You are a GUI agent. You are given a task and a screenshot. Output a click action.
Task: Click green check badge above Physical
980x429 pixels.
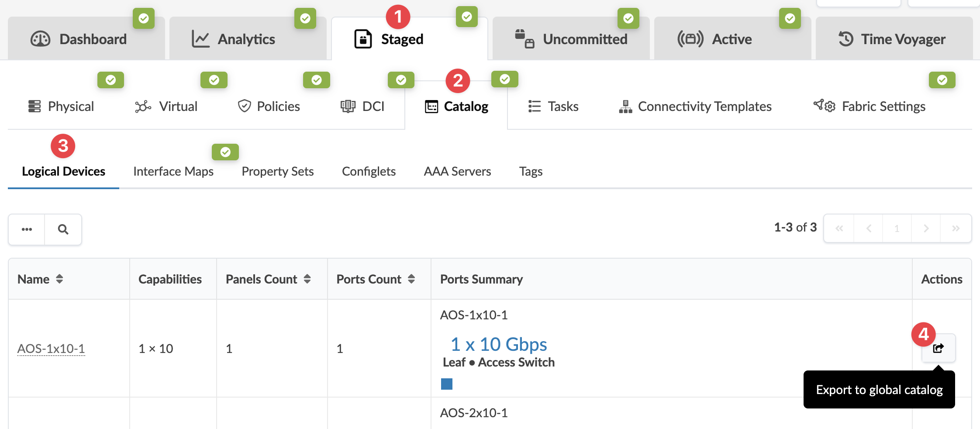[110, 80]
